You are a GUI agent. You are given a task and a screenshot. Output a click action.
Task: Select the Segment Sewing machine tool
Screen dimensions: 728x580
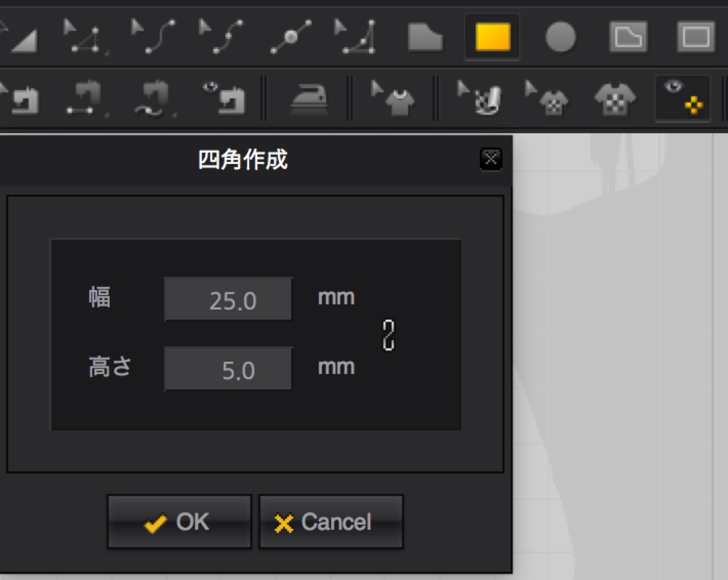(85, 97)
